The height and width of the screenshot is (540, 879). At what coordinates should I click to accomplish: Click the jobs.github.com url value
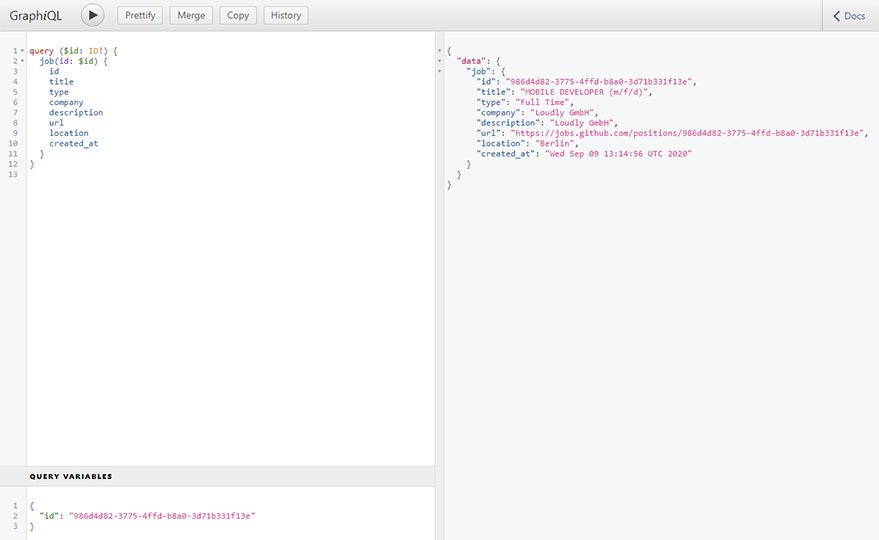coord(688,133)
